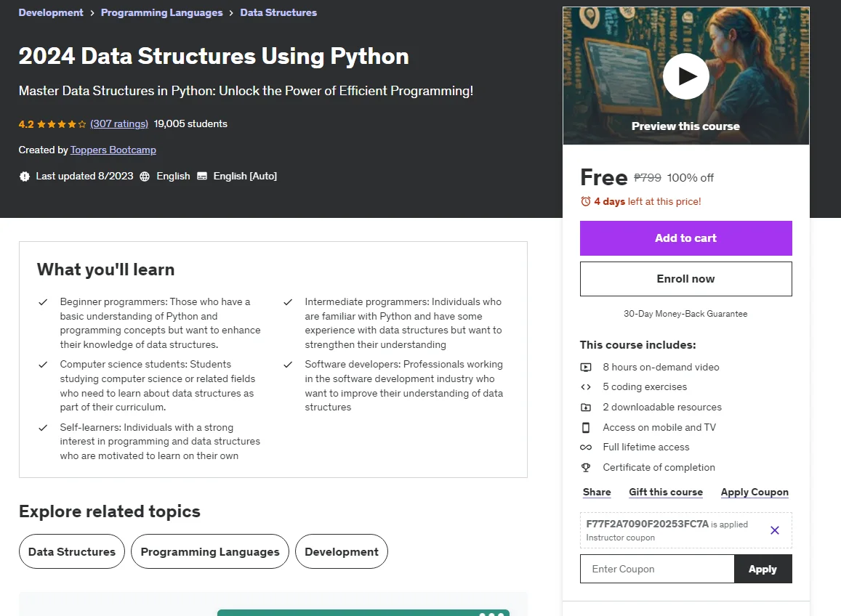Click Share under course includes

point(597,493)
